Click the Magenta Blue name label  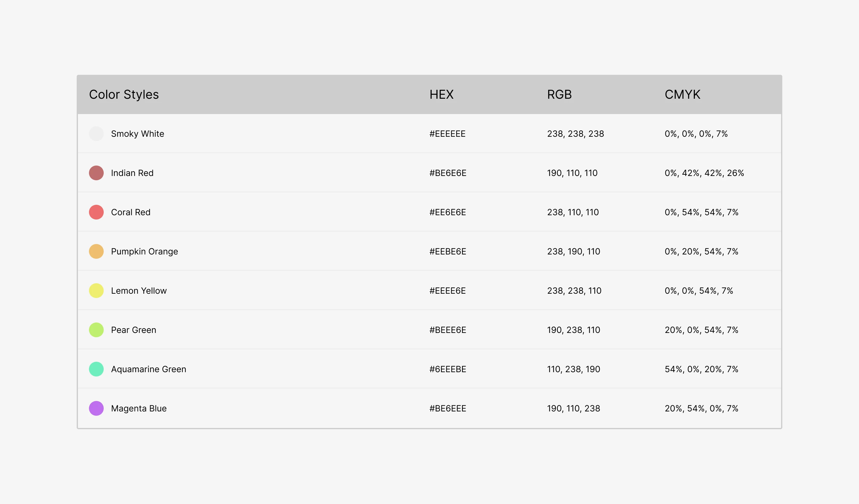[x=139, y=408]
